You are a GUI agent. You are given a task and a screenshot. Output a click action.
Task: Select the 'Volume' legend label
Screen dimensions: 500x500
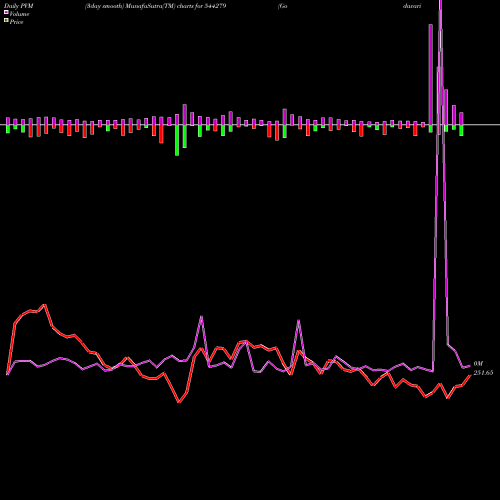pyautogui.click(x=19, y=14)
